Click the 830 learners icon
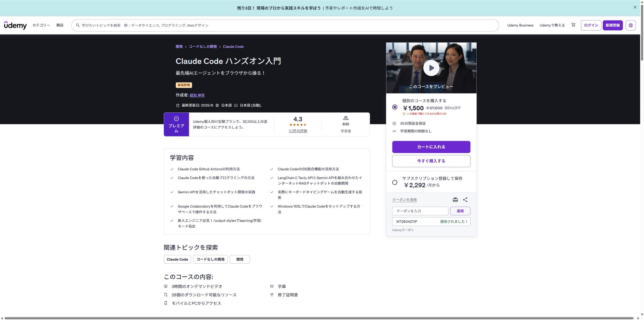 coord(346,118)
